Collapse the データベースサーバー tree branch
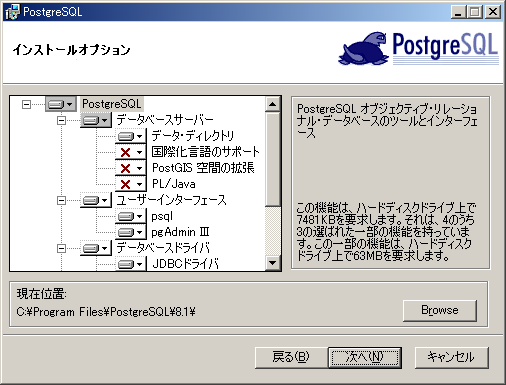This screenshot has width=506, height=385. click(x=61, y=120)
